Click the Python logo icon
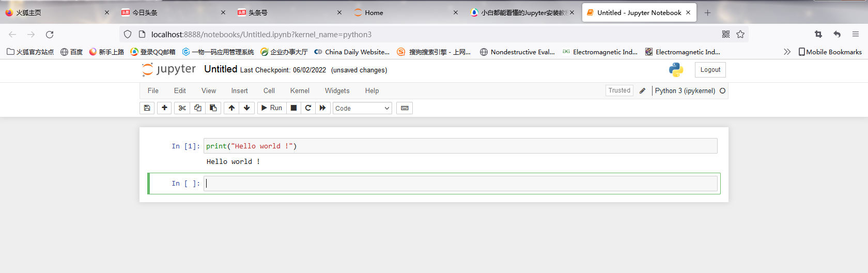 pos(676,70)
